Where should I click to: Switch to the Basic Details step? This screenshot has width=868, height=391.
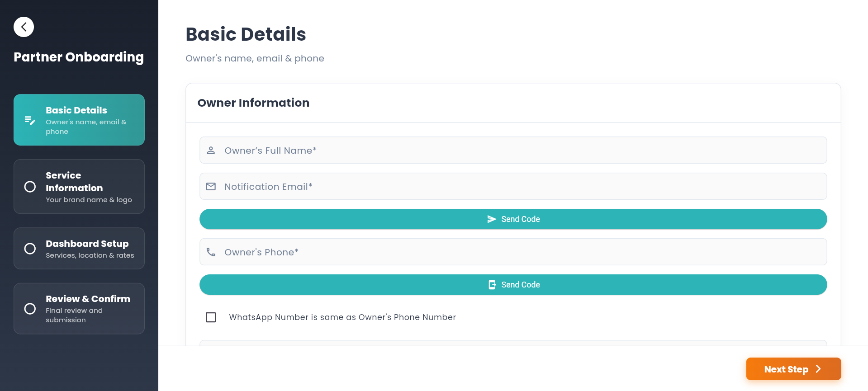79,120
